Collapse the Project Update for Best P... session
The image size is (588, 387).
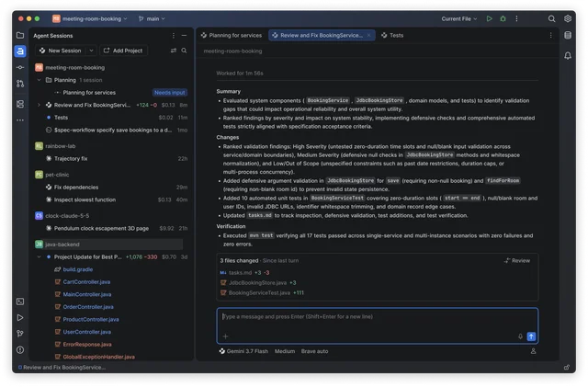[39, 257]
